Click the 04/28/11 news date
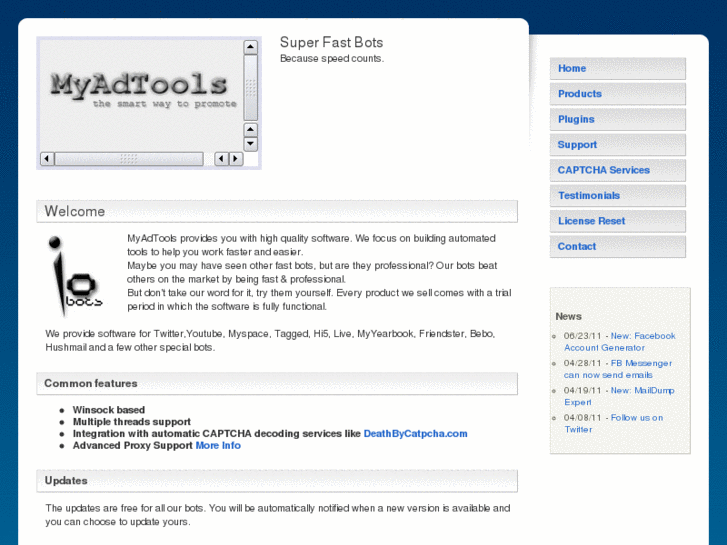 click(583, 363)
